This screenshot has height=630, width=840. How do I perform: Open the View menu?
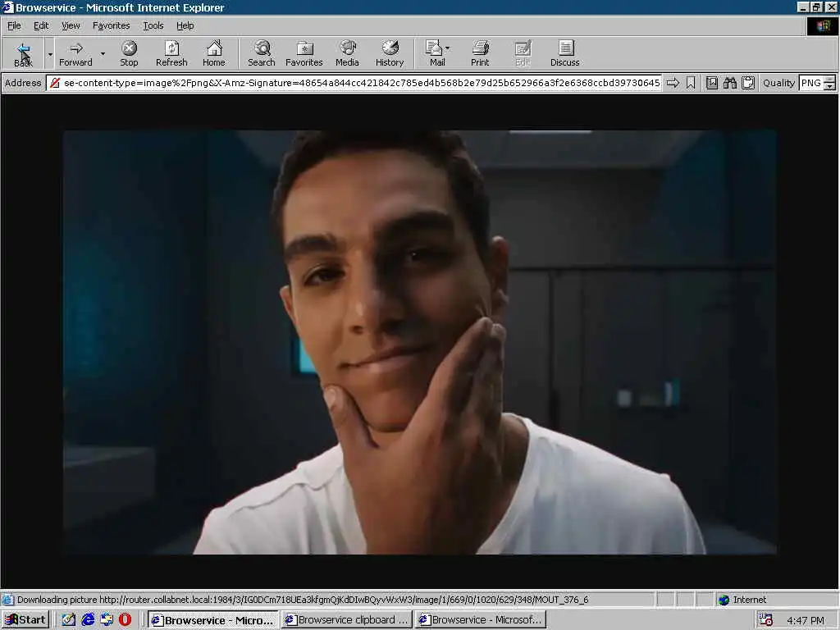click(x=71, y=25)
